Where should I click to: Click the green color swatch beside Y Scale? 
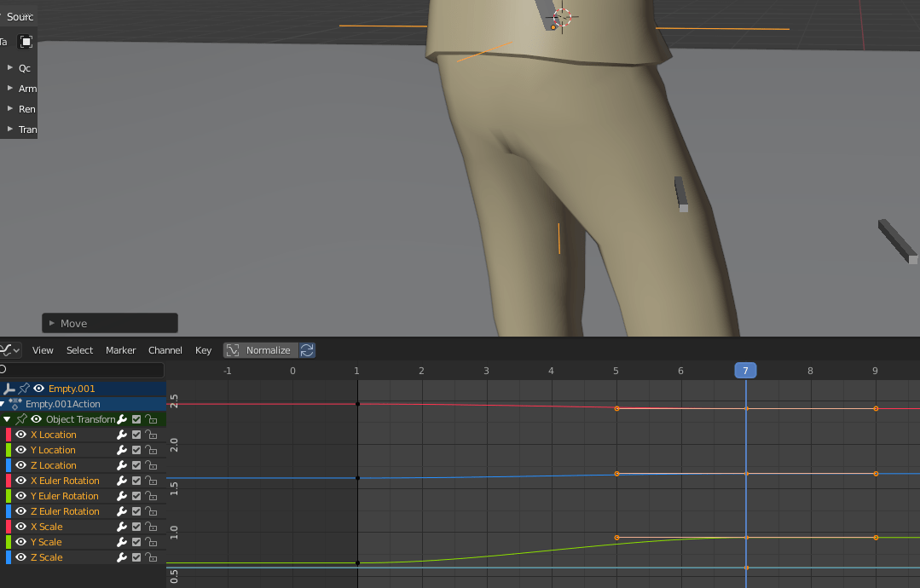coord(7,542)
